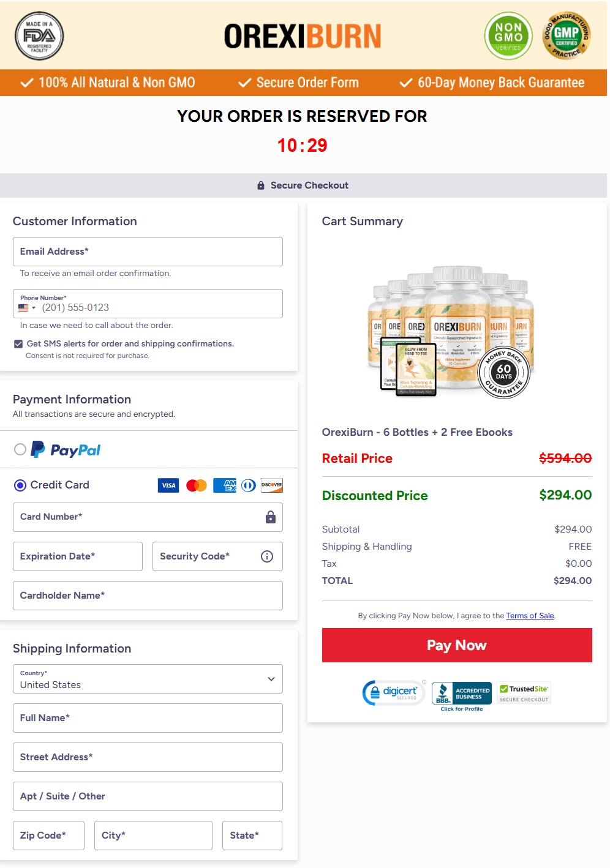Click the PayPal logo
The width and height of the screenshot is (610, 868).
[64, 449]
